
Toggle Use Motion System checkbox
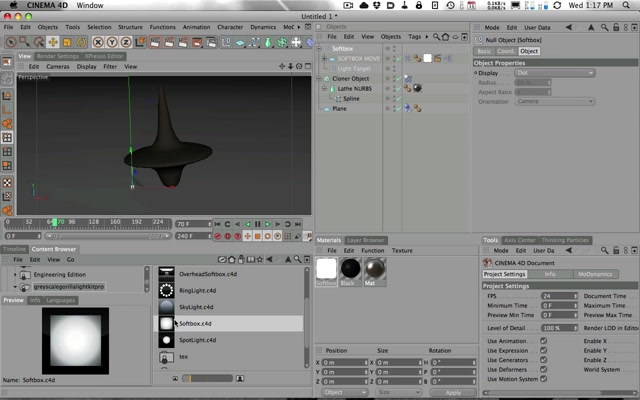(x=544, y=379)
